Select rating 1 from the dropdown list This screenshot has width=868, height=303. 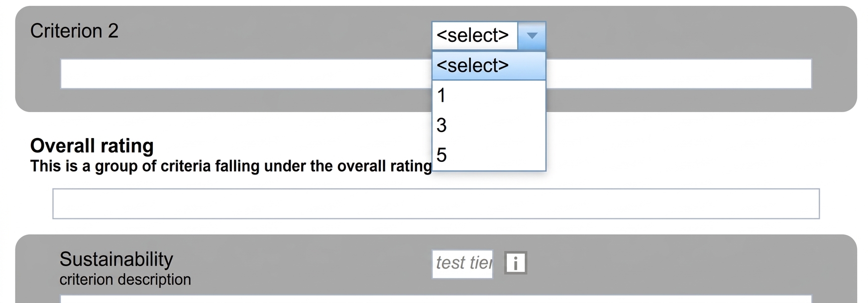pos(489,95)
